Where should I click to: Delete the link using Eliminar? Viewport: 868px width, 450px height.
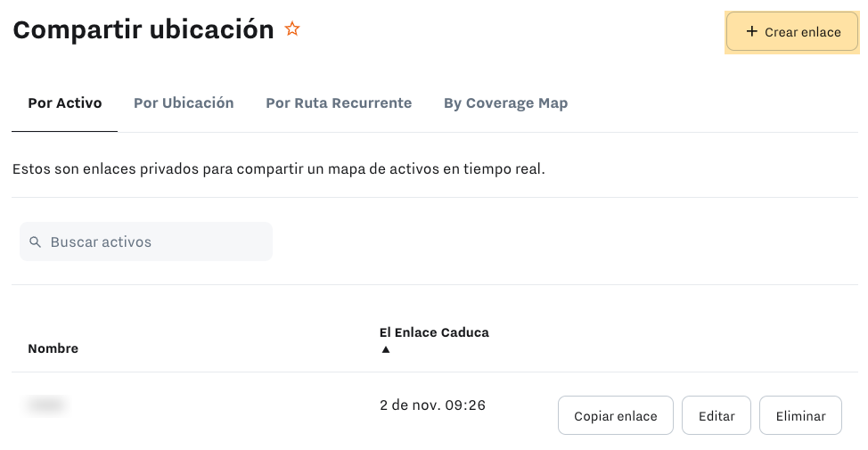click(x=800, y=416)
